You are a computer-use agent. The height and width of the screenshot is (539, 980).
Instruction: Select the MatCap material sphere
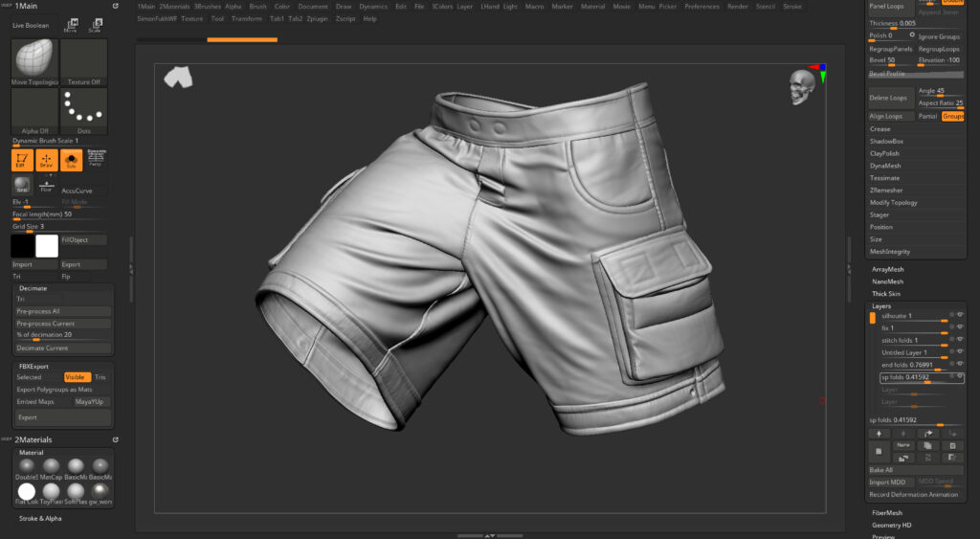coord(52,466)
